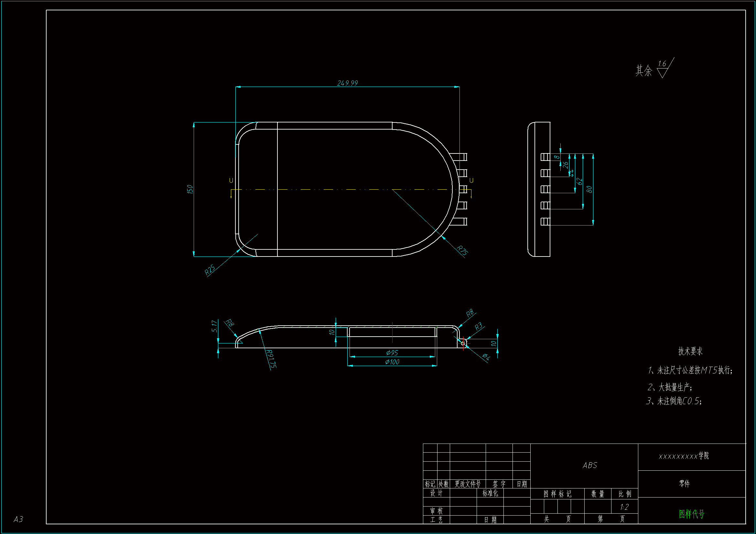The height and width of the screenshot is (534, 756).
Task: Click the ø4 hole dimension label
Action: [486, 357]
